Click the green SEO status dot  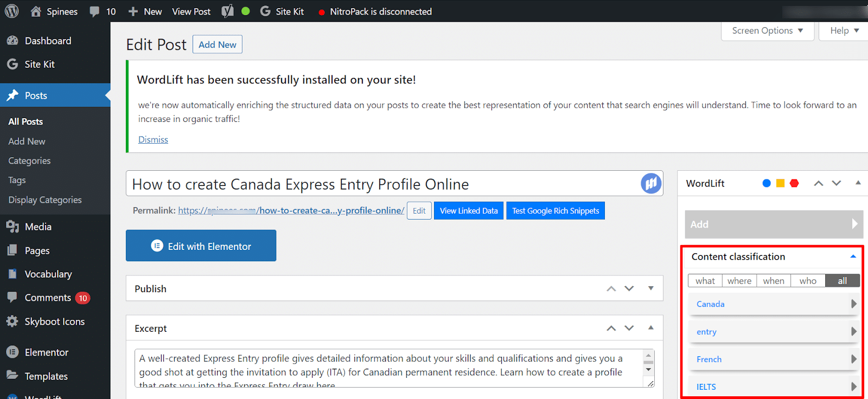pyautogui.click(x=246, y=11)
